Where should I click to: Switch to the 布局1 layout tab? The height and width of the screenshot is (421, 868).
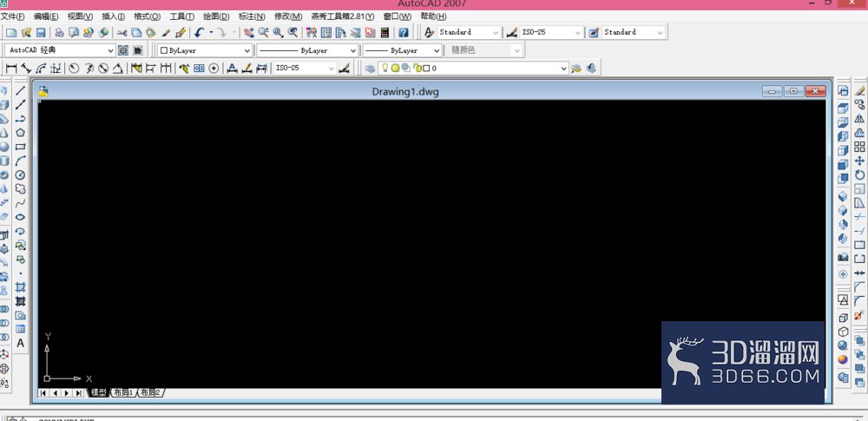click(x=123, y=392)
